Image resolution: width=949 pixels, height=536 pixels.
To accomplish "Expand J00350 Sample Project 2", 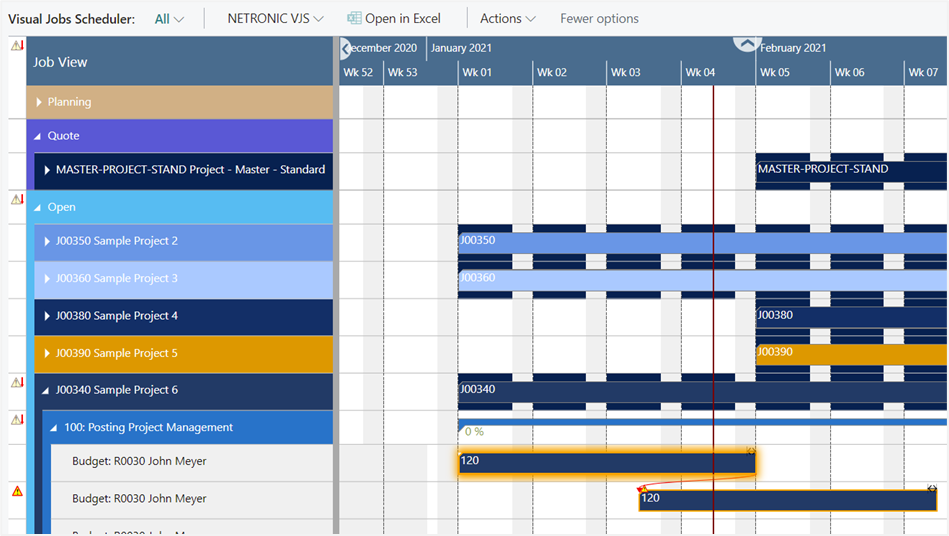I will (x=47, y=241).
